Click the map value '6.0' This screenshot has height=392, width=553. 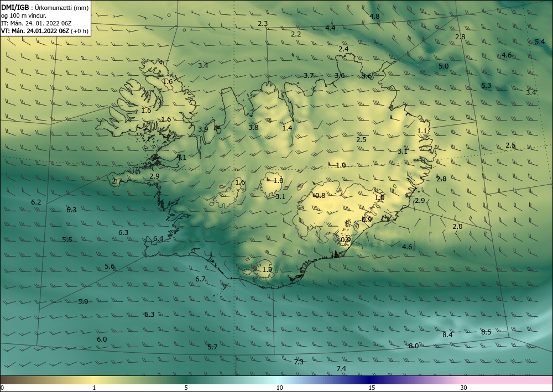[102, 339]
